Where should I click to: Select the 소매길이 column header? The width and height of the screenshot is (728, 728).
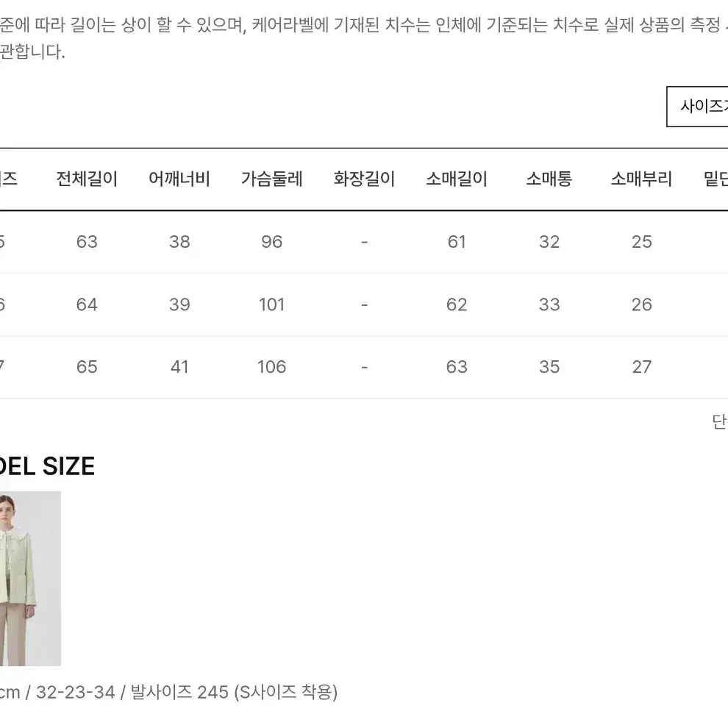(x=457, y=179)
